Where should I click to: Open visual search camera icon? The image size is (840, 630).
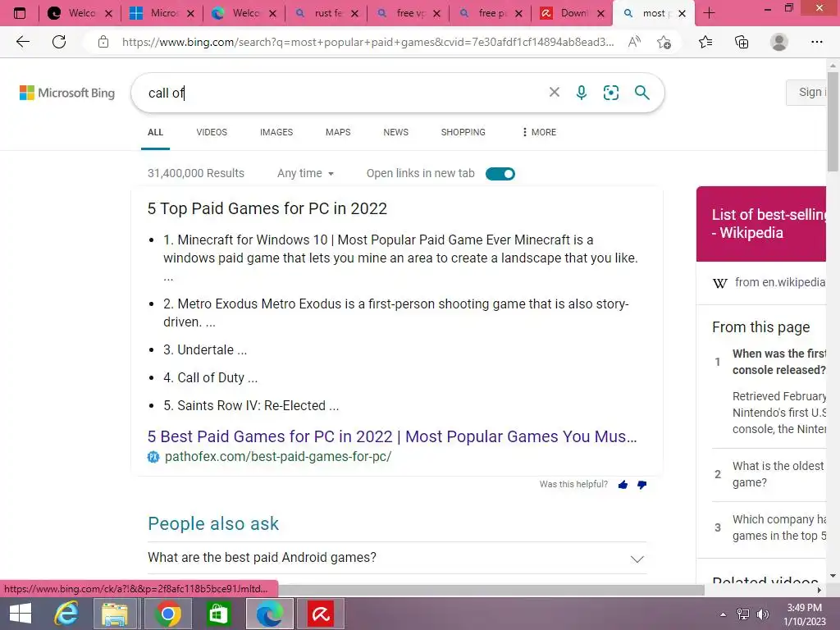610,93
